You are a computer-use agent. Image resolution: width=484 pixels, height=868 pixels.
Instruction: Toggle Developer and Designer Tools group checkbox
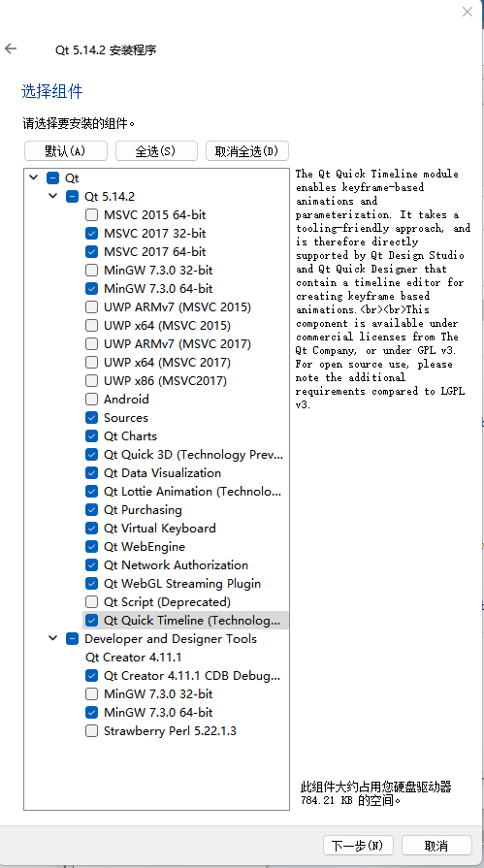pyautogui.click(x=72, y=638)
